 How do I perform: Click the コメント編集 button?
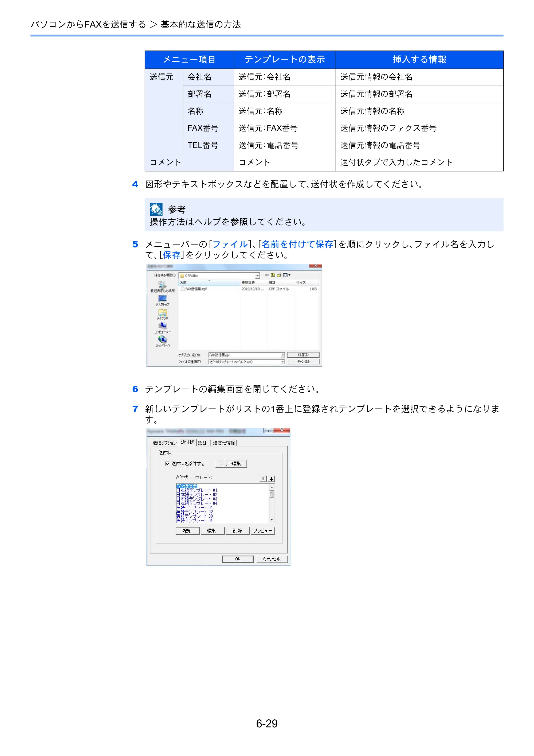point(231,464)
